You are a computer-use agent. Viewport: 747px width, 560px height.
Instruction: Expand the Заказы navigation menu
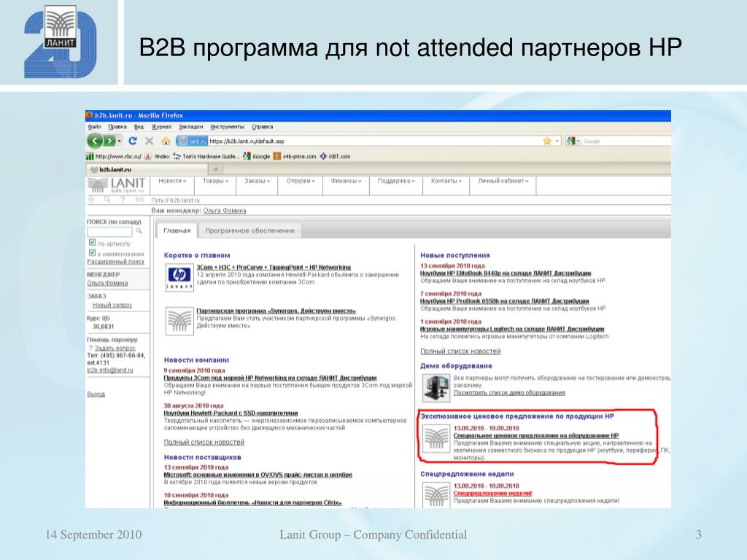tap(258, 181)
